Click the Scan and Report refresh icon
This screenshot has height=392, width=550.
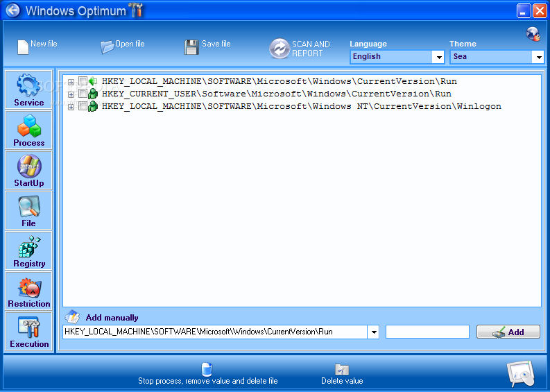[x=280, y=48]
